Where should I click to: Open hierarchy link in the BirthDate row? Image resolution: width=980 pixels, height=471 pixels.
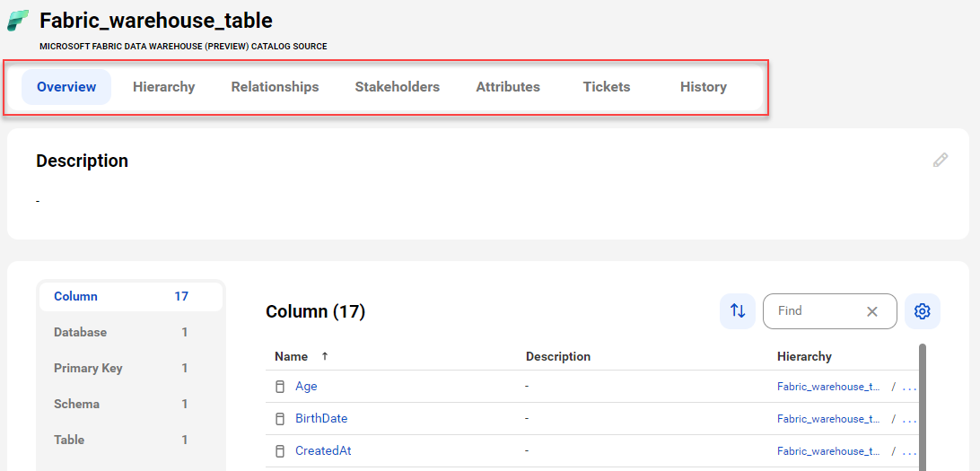point(828,419)
